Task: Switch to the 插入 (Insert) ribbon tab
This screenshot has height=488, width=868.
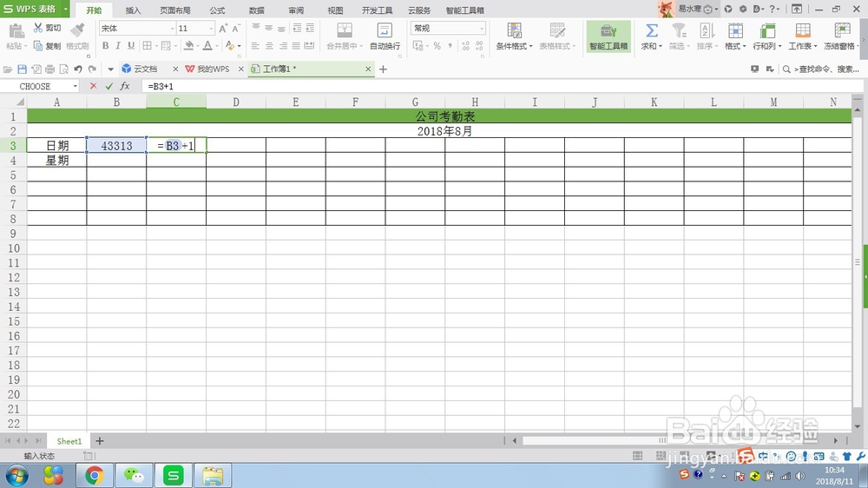Action: [x=133, y=10]
